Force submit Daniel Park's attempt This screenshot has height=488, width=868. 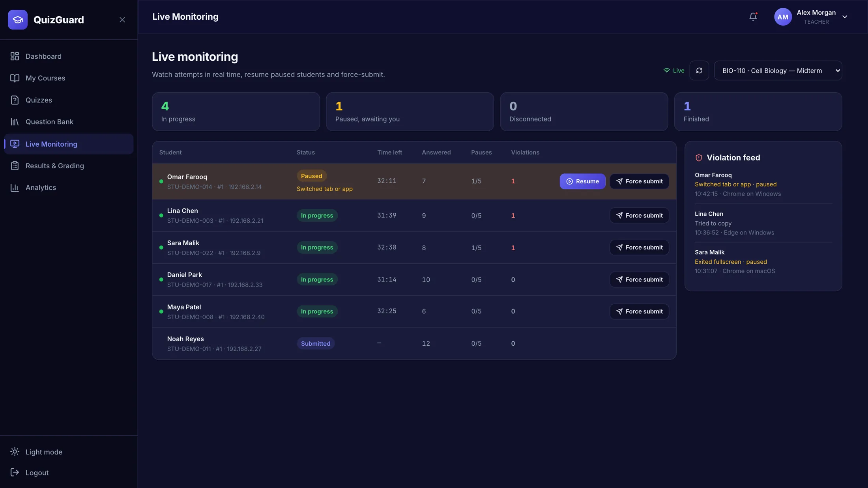click(x=639, y=279)
